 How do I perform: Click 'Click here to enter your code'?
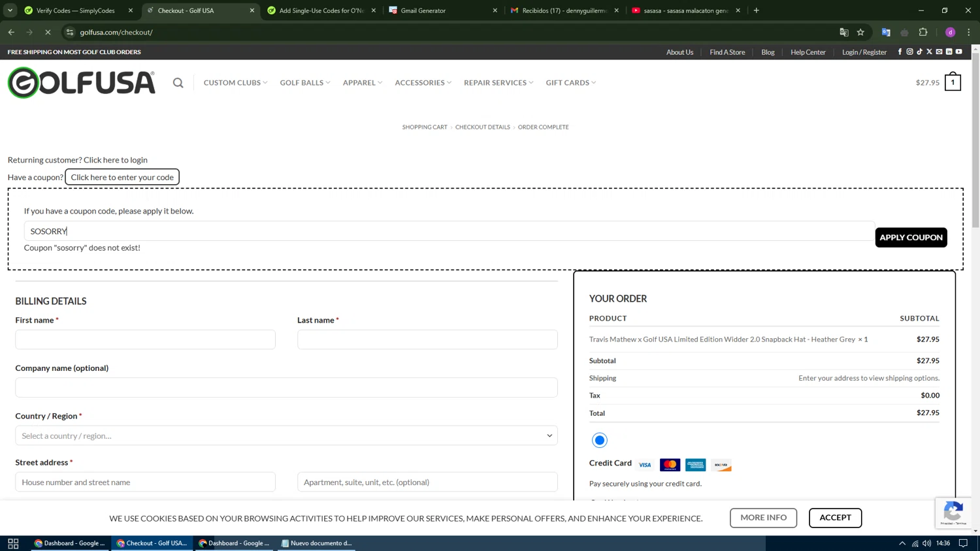click(122, 177)
